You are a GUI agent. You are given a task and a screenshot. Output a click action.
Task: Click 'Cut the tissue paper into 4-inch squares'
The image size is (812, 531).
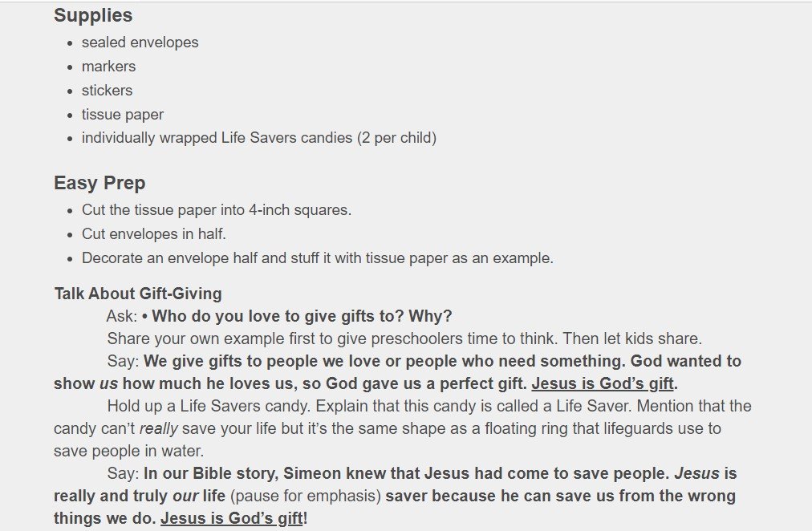pos(217,209)
